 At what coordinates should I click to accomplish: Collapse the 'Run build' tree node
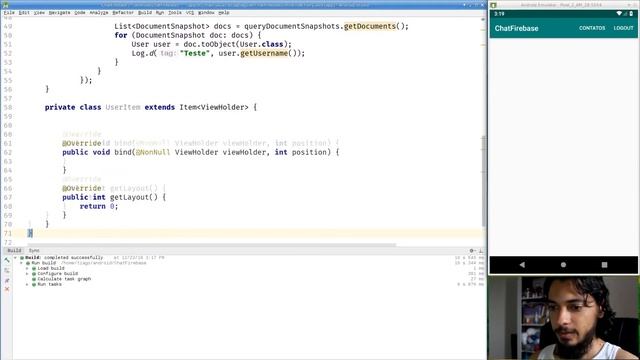[x=22, y=263]
